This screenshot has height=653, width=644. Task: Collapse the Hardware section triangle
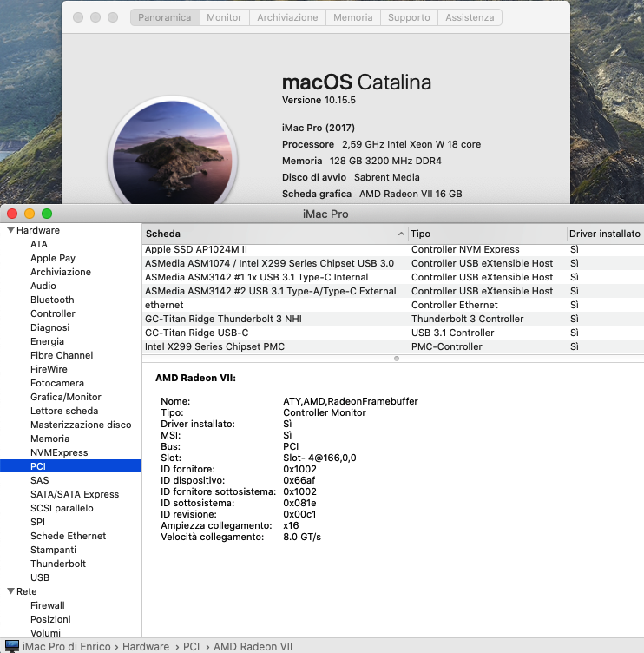pos(10,230)
